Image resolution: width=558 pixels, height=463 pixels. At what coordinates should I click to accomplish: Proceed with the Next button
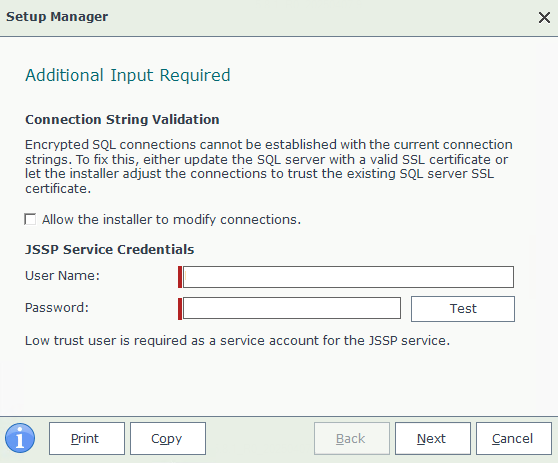tap(433, 438)
